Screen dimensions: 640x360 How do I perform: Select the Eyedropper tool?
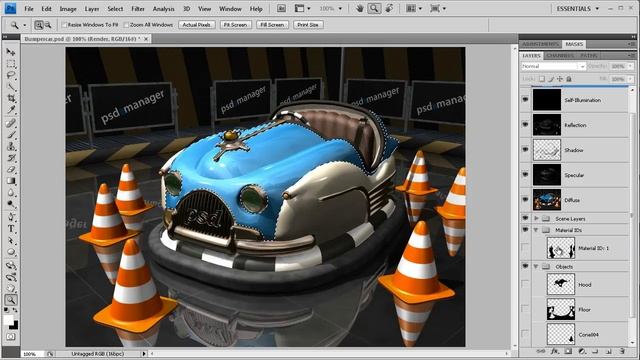11,110
